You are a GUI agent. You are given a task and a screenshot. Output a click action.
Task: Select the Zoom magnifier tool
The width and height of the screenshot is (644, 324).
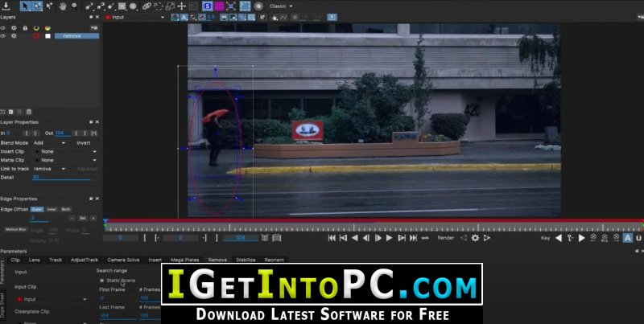(x=74, y=6)
